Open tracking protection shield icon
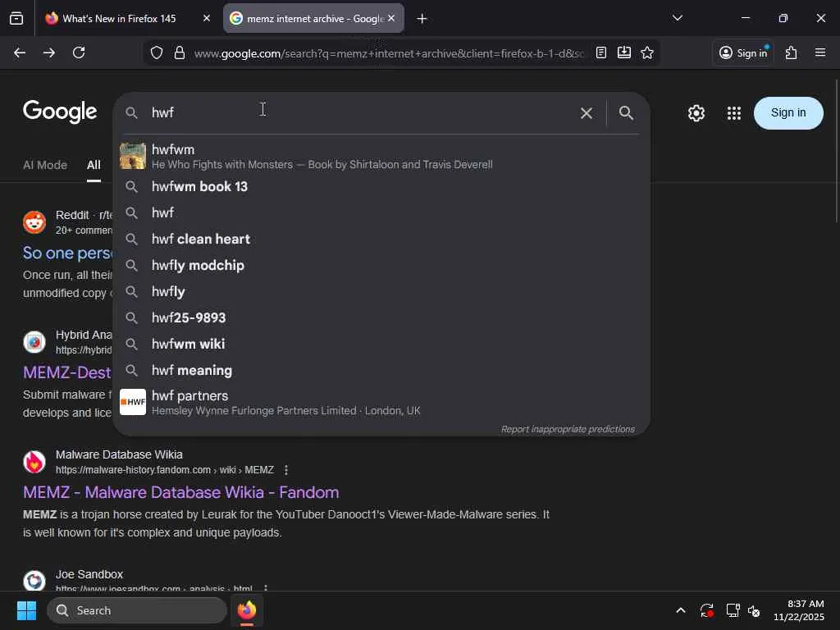 coord(157,52)
